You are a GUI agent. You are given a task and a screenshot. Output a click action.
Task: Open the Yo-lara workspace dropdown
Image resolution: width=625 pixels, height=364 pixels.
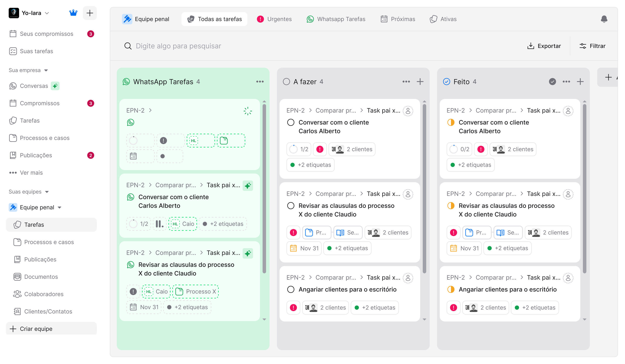47,13
